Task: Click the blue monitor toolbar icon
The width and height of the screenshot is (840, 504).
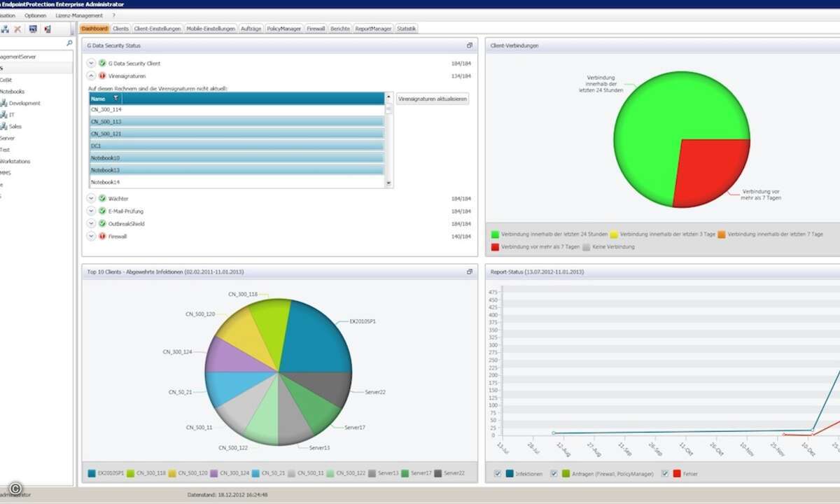Action: 32,29
